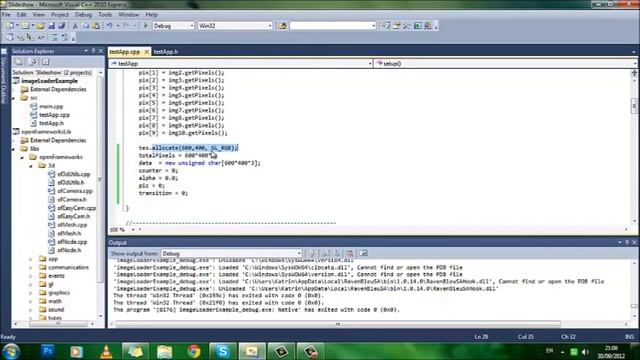Cut the selection with the scissors icon
This screenshot has height=360, width=640.
[75, 26]
